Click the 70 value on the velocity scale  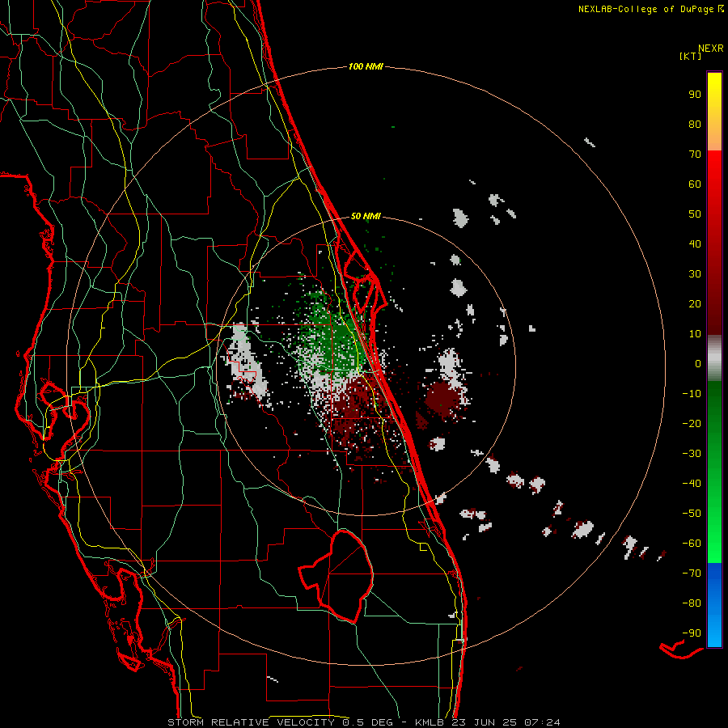pos(695,154)
